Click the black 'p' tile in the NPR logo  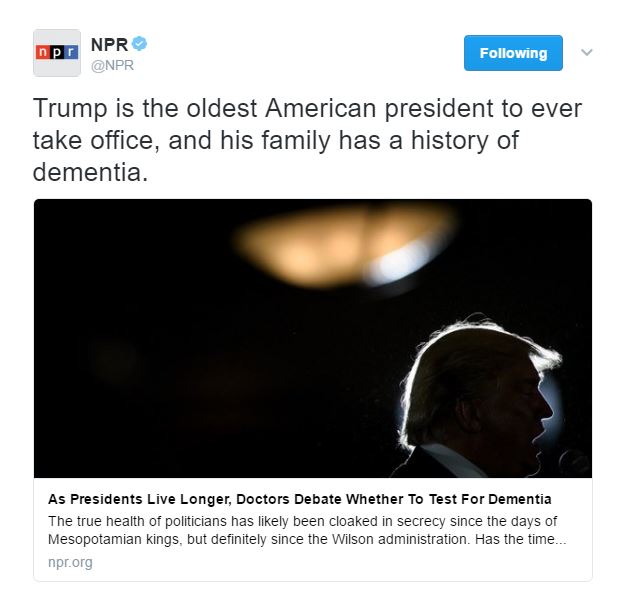point(57,52)
